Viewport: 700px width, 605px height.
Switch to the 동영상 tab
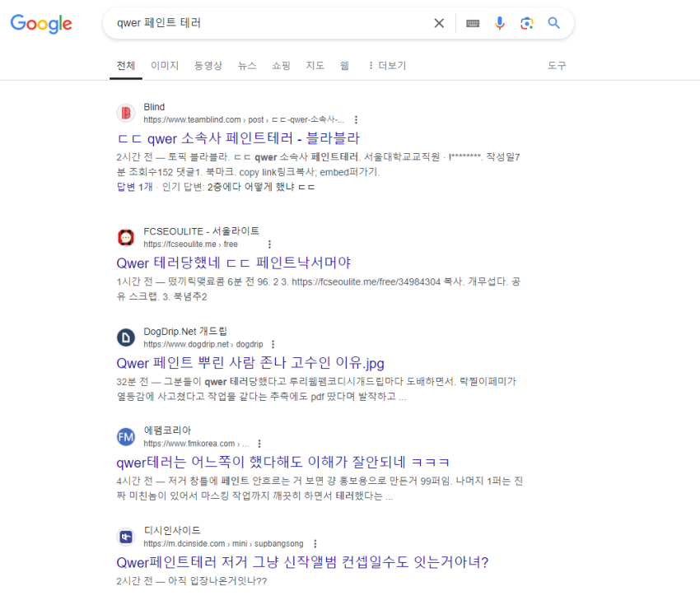coord(208,66)
